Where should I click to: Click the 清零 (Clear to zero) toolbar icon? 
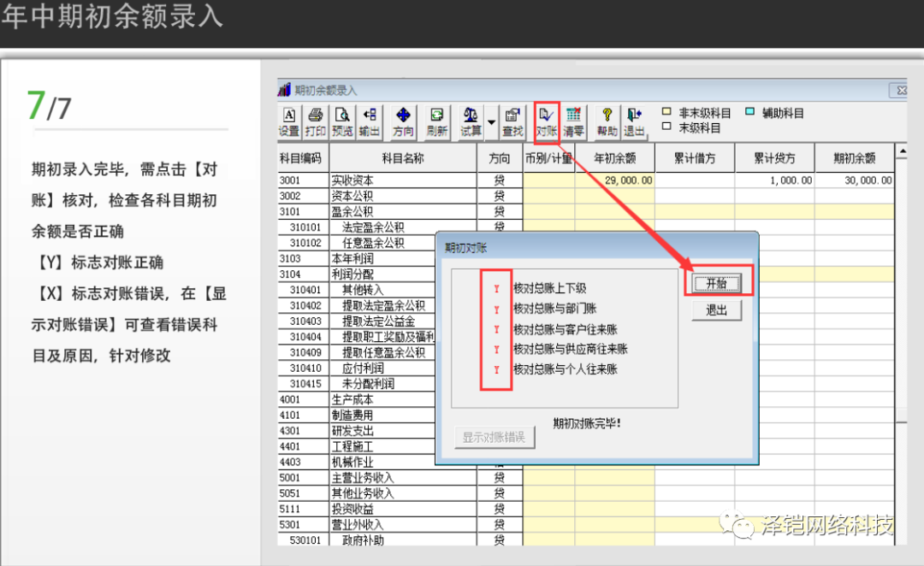pyautogui.click(x=573, y=121)
